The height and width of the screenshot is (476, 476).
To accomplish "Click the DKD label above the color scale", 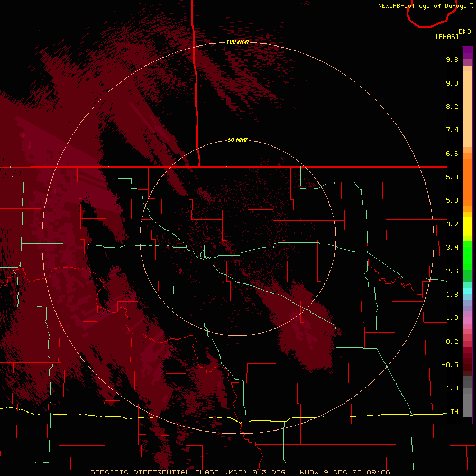I will point(465,32).
